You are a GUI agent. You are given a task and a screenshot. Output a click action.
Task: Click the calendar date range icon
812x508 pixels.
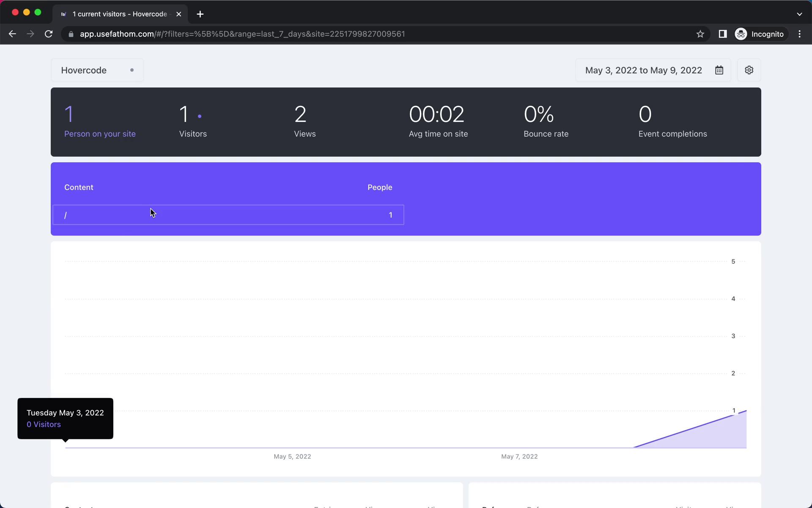719,70
